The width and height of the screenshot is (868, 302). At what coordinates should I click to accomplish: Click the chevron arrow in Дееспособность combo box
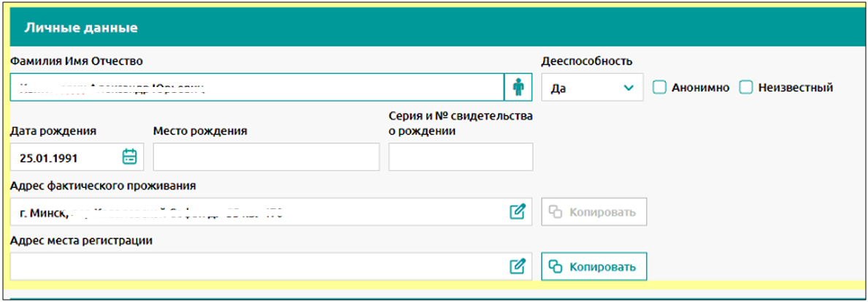coord(629,88)
